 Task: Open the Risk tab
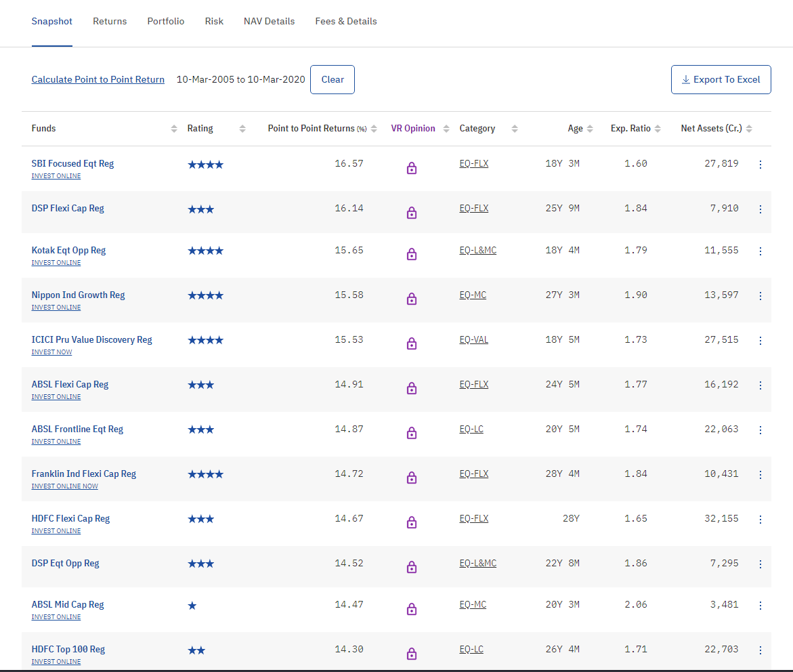coord(214,21)
